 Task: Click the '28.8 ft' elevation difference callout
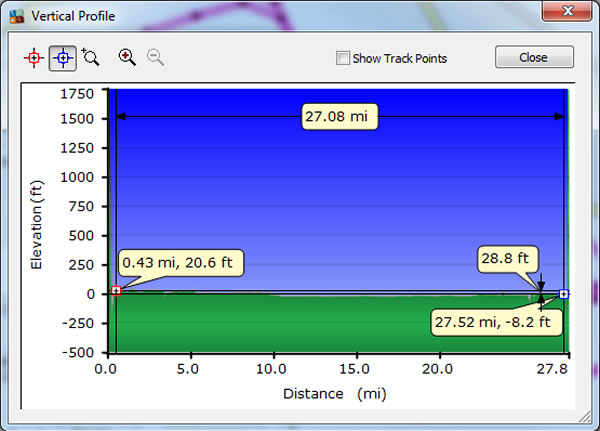pyautogui.click(x=508, y=259)
